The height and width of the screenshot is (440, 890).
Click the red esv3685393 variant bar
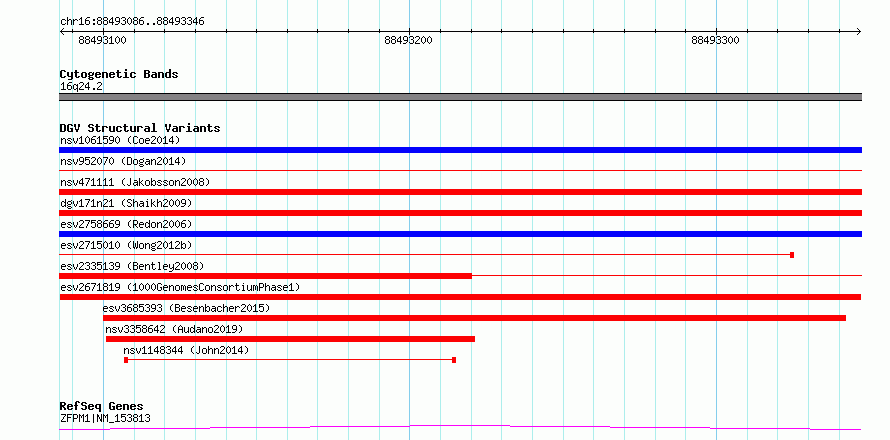[x=474, y=318]
